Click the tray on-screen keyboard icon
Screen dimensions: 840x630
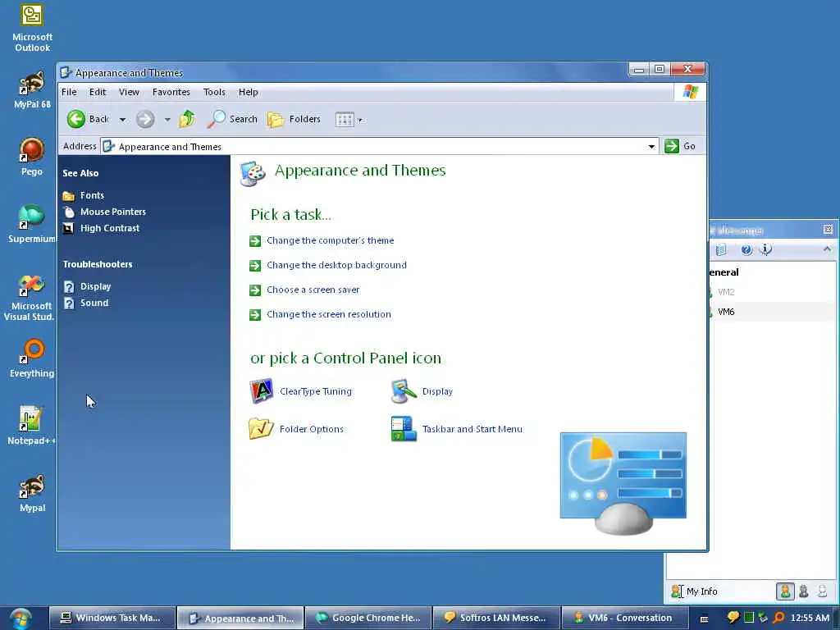point(705,619)
